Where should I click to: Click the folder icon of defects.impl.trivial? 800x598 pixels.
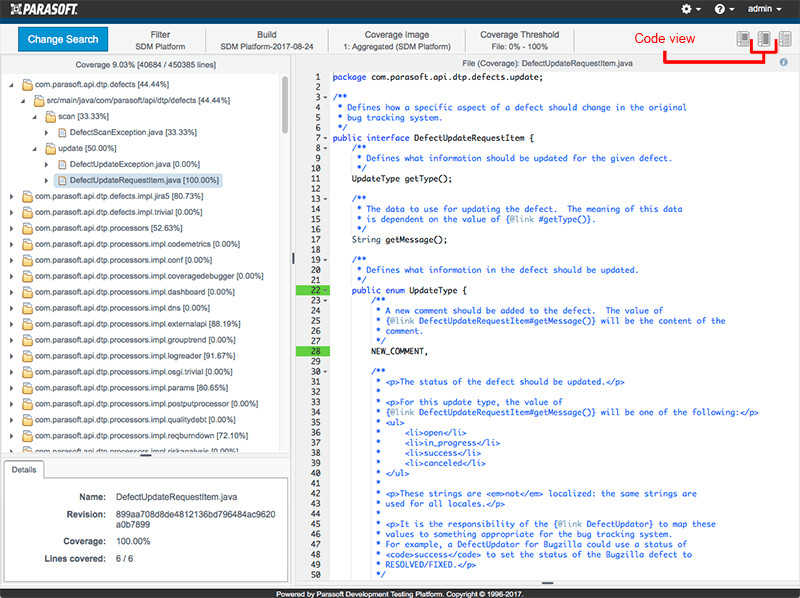click(27, 212)
